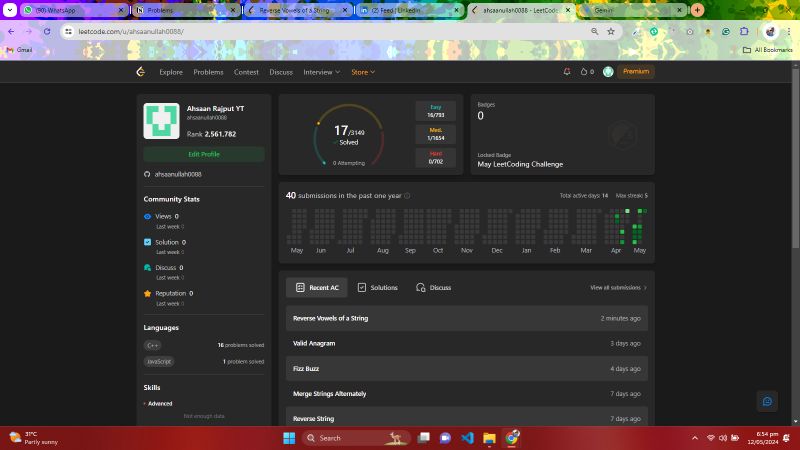The height and width of the screenshot is (450, 800).
Task: Click the C++ language tag
Action: (153, 345)
